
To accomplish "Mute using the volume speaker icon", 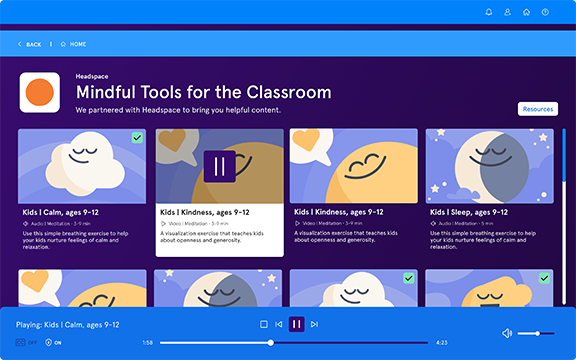I will [x=507, y=333].
